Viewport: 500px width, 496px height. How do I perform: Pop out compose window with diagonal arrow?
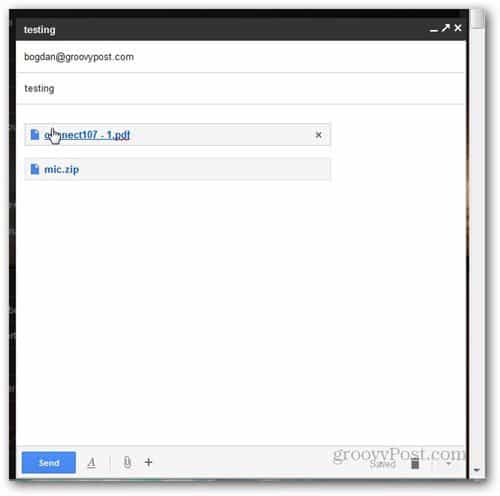point(445,28)
